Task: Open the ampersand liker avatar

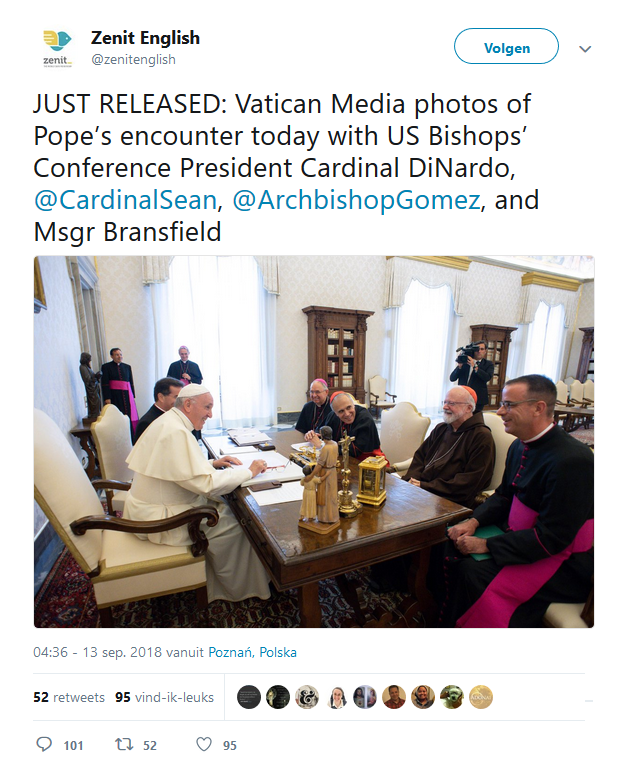Action: pos(308,697)
